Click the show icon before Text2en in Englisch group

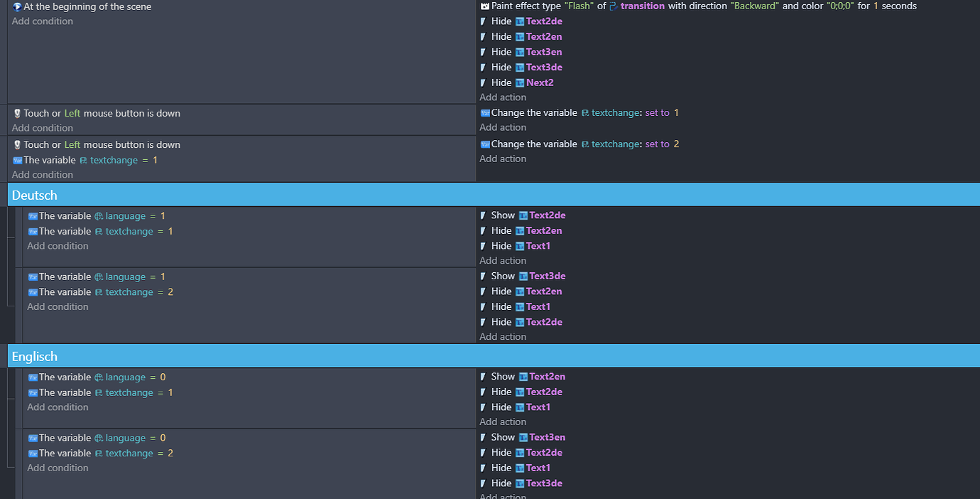[x=484, y=377]
